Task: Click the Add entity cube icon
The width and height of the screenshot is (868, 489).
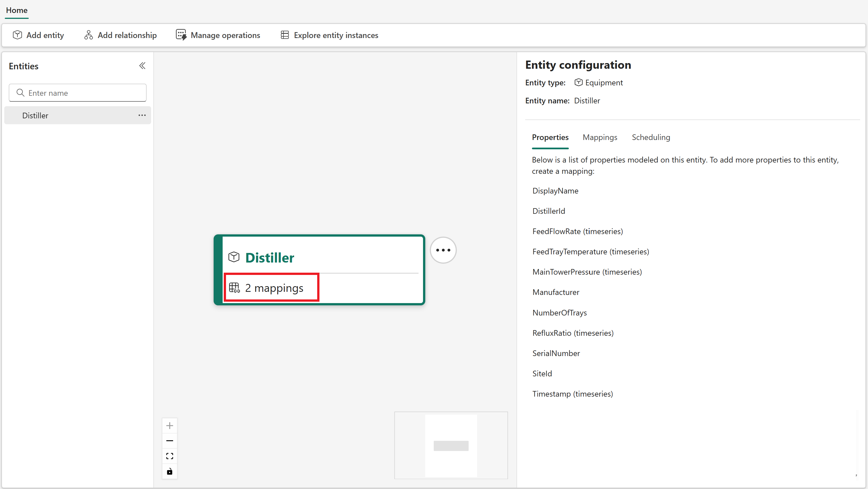Action: (x=17, y=35)
